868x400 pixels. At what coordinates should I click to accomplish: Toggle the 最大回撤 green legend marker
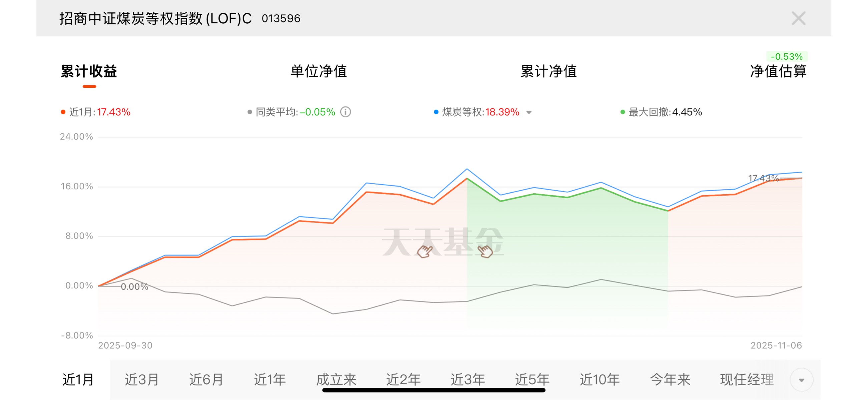[x=623, y=112]
